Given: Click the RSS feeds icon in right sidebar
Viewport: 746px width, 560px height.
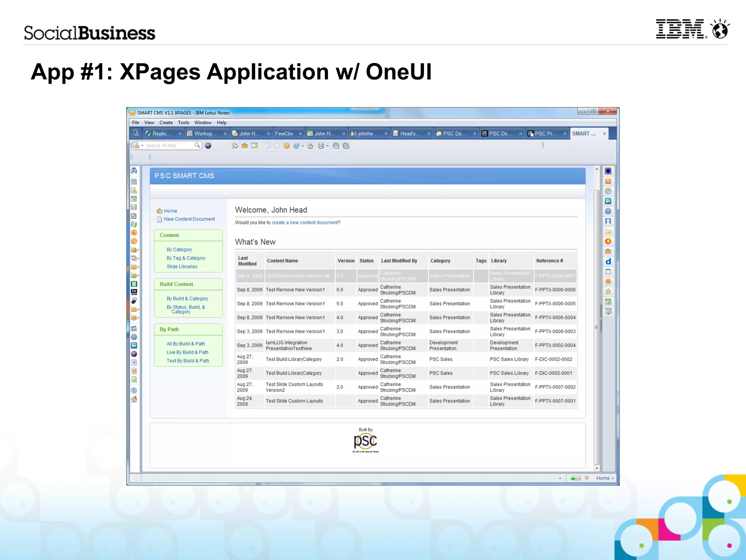Looking at the screenshot, I should pos(608,181).
